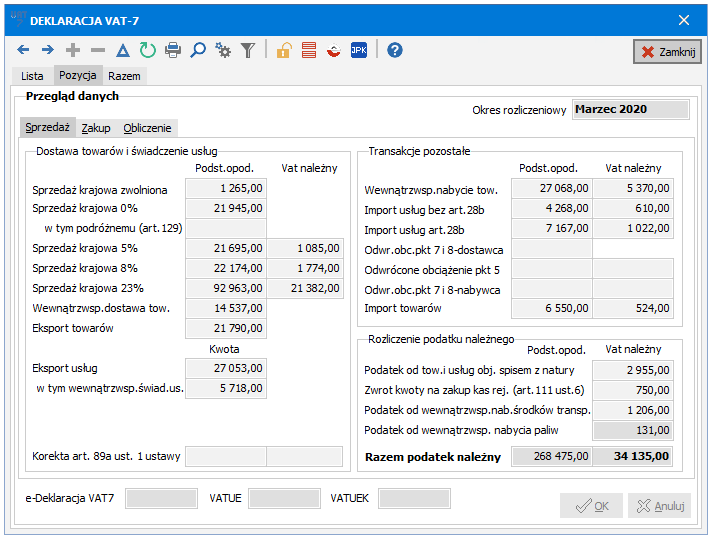This screenshot has width=712, height=539.
Task: Click nabycia paliw value 131,00
Action: point(633,430)
